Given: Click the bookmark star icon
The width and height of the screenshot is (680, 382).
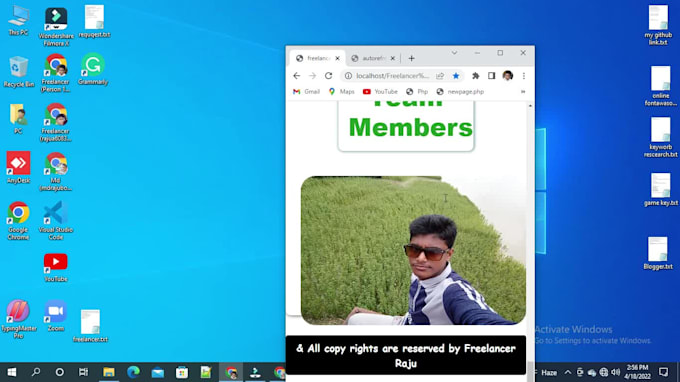Looking at the screenshot, I should pos(456,76).
